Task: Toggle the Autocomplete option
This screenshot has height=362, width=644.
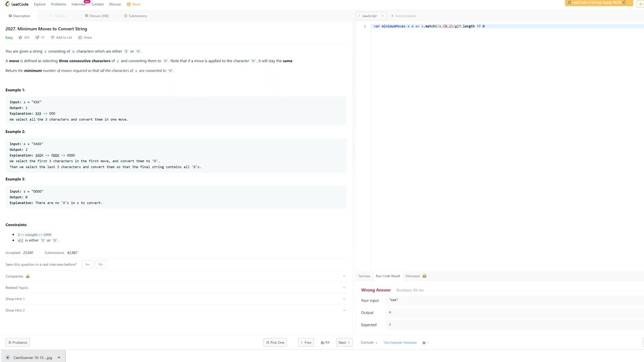Action: coord(404,16)
